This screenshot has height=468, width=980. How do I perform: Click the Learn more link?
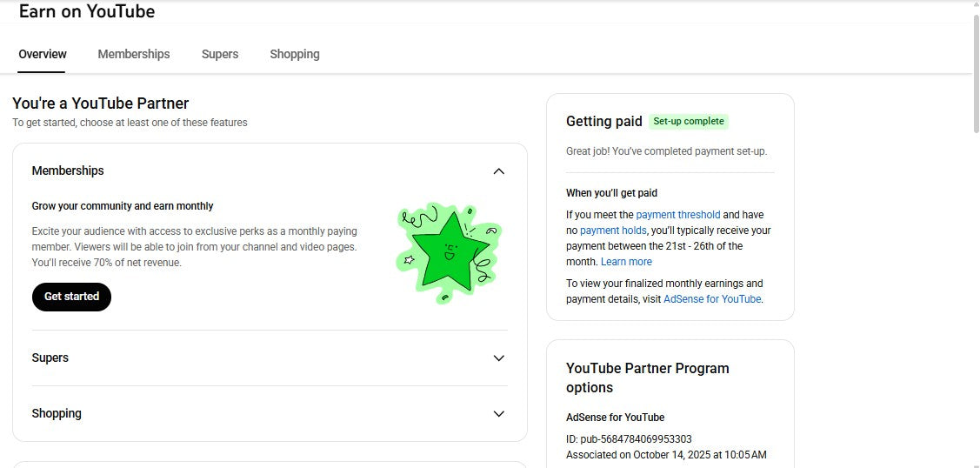[x=626, y=262]
